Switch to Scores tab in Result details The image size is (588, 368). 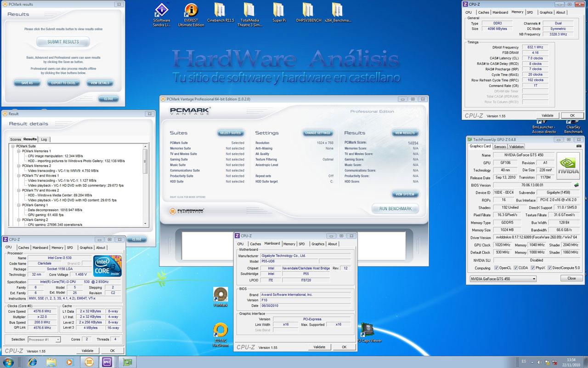16,139
